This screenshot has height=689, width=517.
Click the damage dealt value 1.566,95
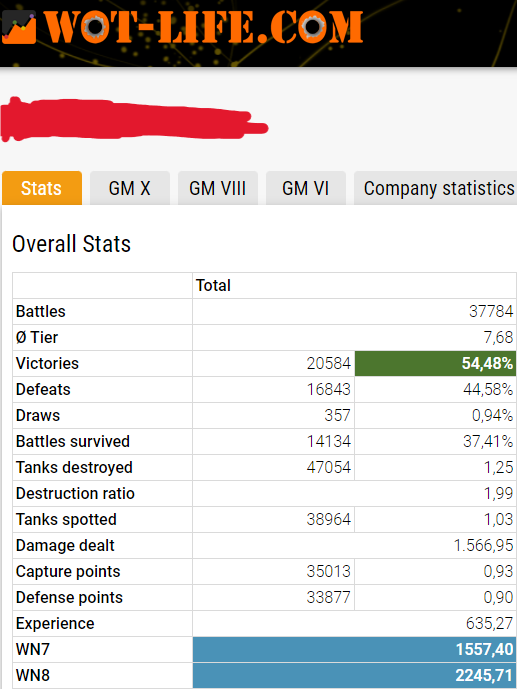[x=483, y=545]
